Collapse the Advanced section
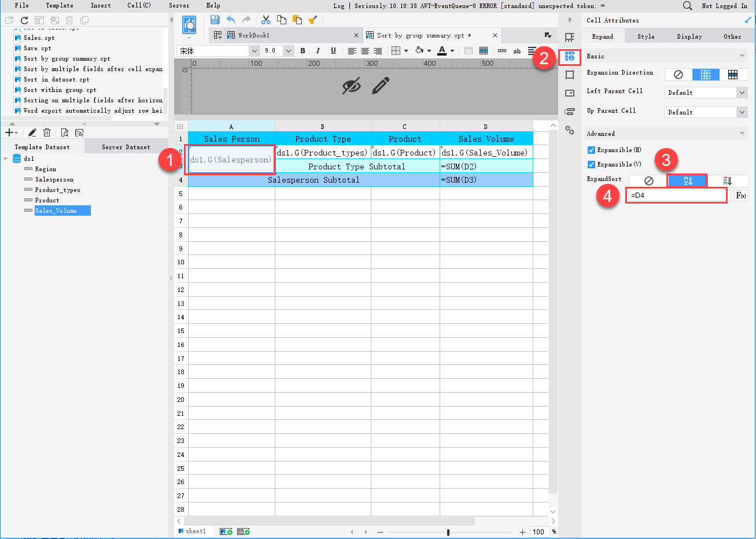 (742, 134)
